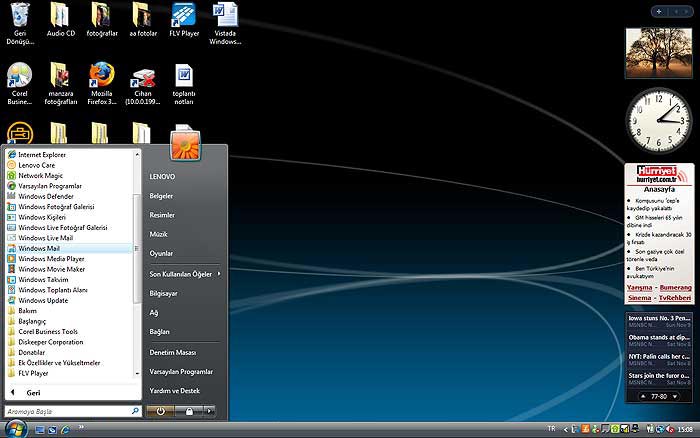The width and height of the screenshot is (700, 438).
Task: Expand the FLV Player folder entry
Action: coord(33,373)
